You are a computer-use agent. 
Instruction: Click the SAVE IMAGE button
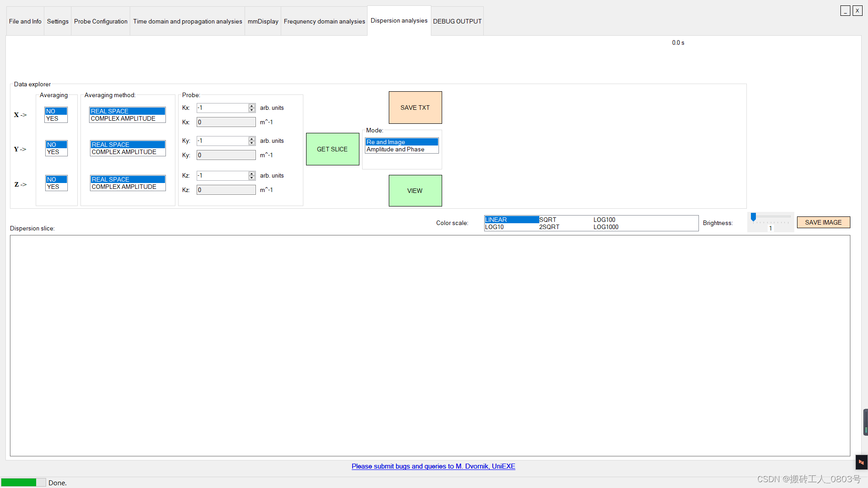pos(823,222)
